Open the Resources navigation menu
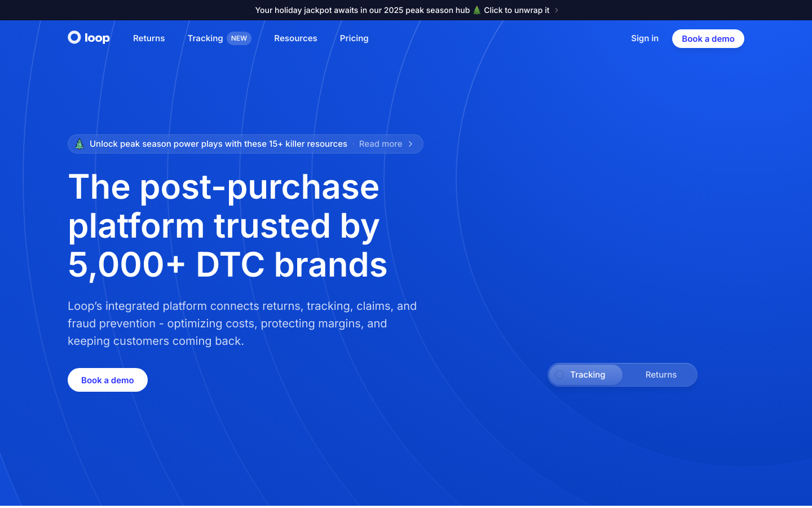 click(295, 38)
